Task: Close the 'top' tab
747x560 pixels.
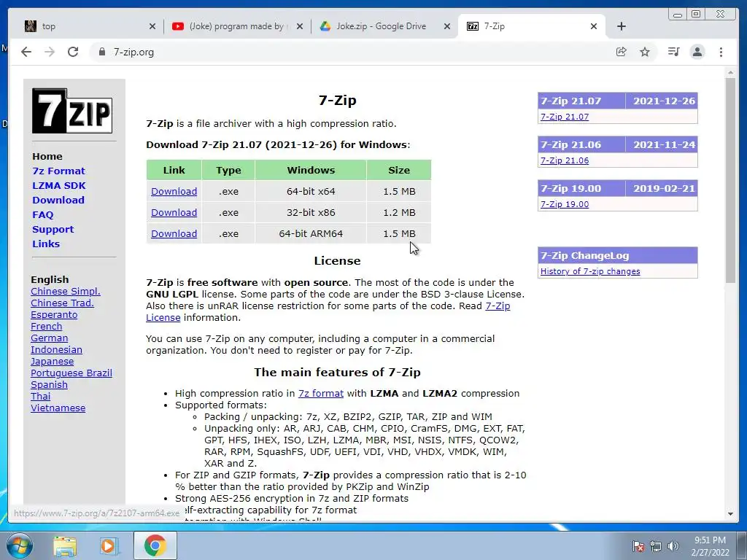Action: tap(152, 26)
